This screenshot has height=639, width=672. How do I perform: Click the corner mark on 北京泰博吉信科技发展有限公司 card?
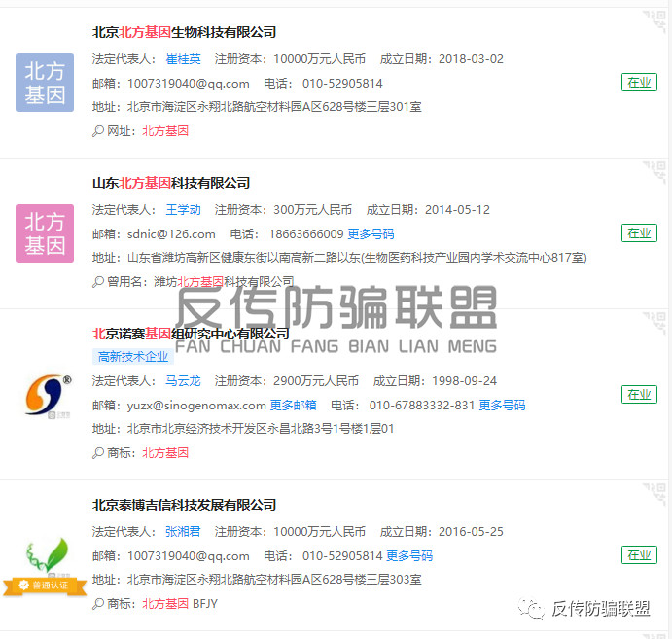point(654,494)
